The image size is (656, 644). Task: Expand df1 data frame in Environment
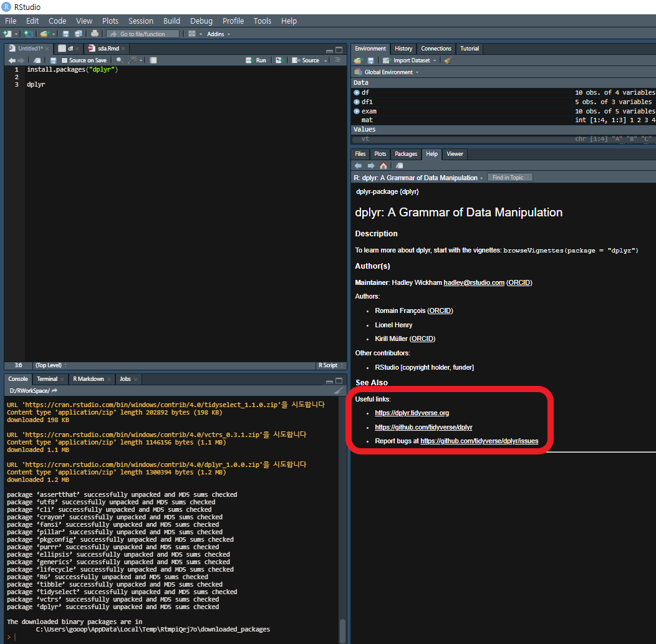(357, 102)
